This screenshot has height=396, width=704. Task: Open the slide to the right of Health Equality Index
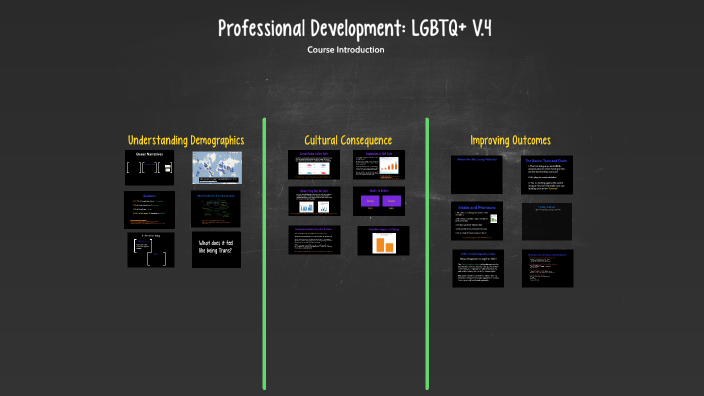pos(548,268)
